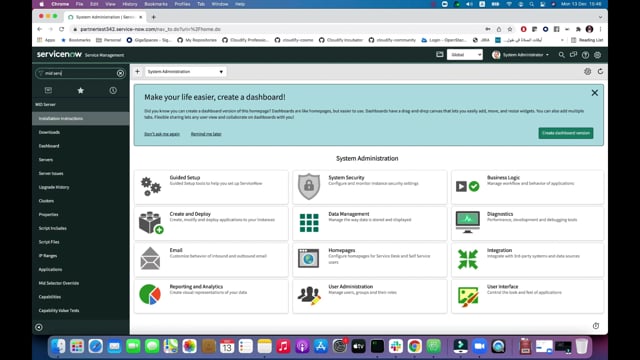This screenshot has height=360, width=640.
Task: Click Create dashboard version button
Action: point(566,133)
